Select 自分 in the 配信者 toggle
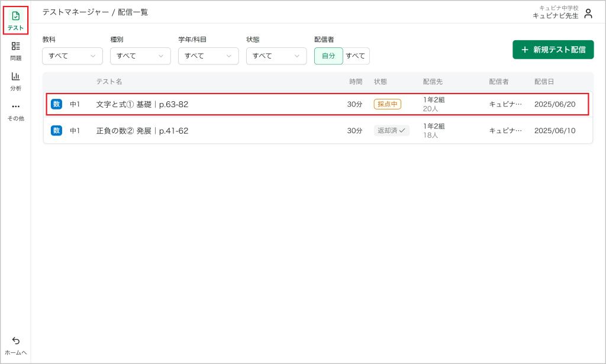The width and height of the screenshot is (606, 364). pos(328,56)
